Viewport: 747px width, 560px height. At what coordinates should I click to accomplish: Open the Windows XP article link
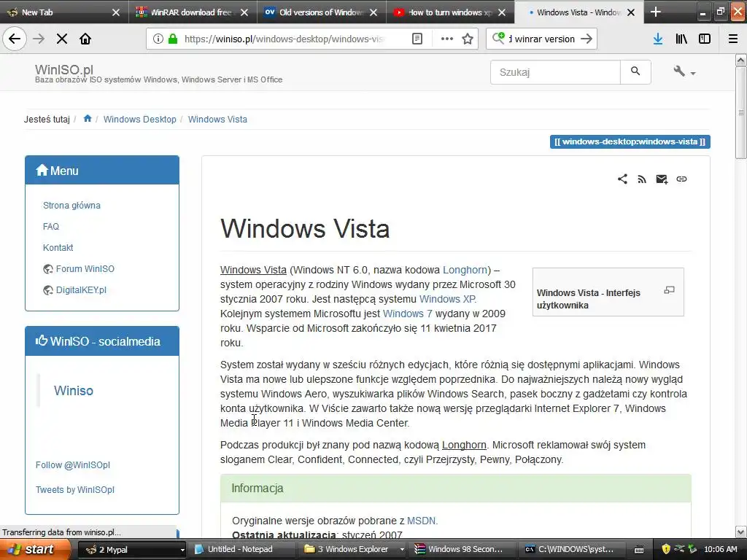[447, 299]
